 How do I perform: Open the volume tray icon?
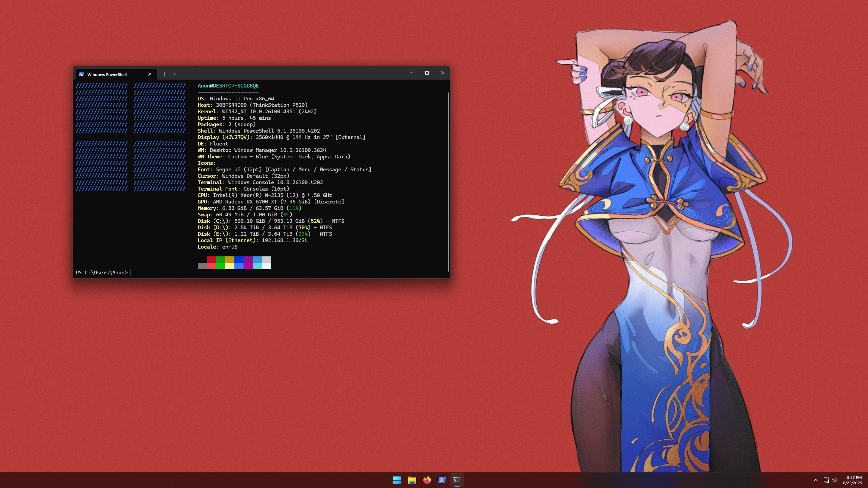coord(834,480)
